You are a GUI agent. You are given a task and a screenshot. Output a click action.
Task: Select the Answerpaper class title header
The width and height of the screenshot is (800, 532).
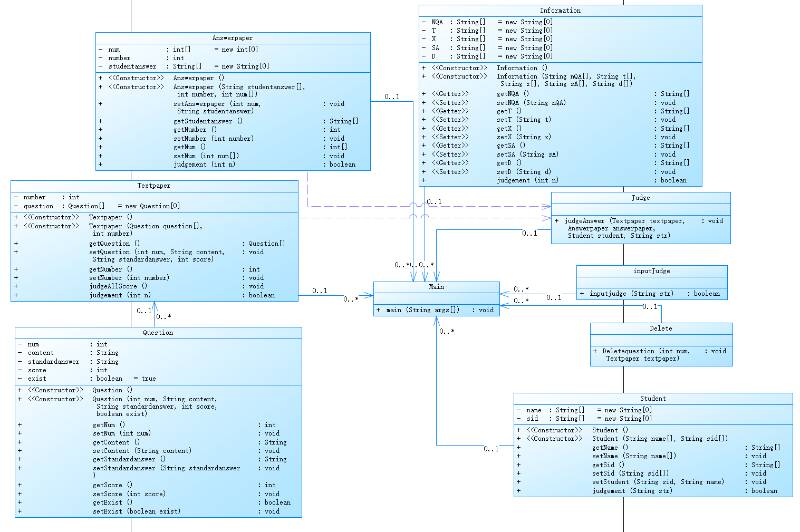point(233,38)
